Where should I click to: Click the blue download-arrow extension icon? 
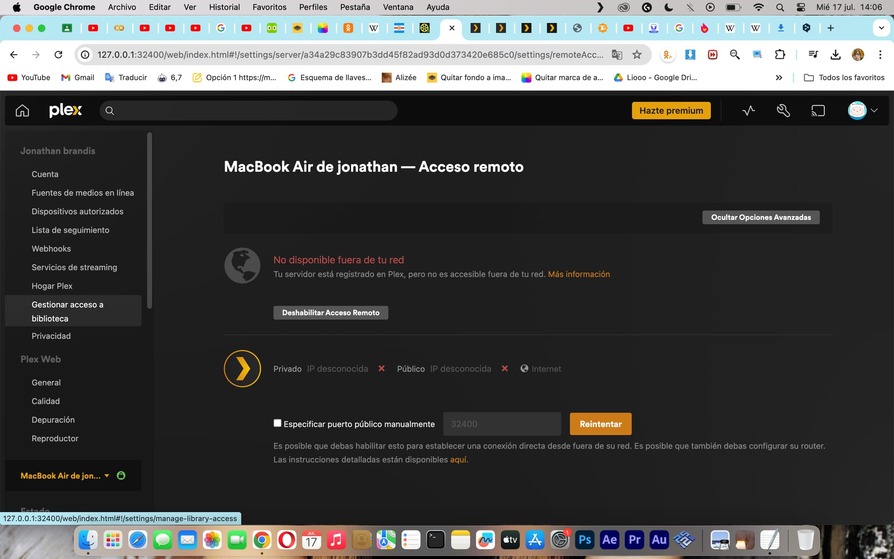(690, 55)
